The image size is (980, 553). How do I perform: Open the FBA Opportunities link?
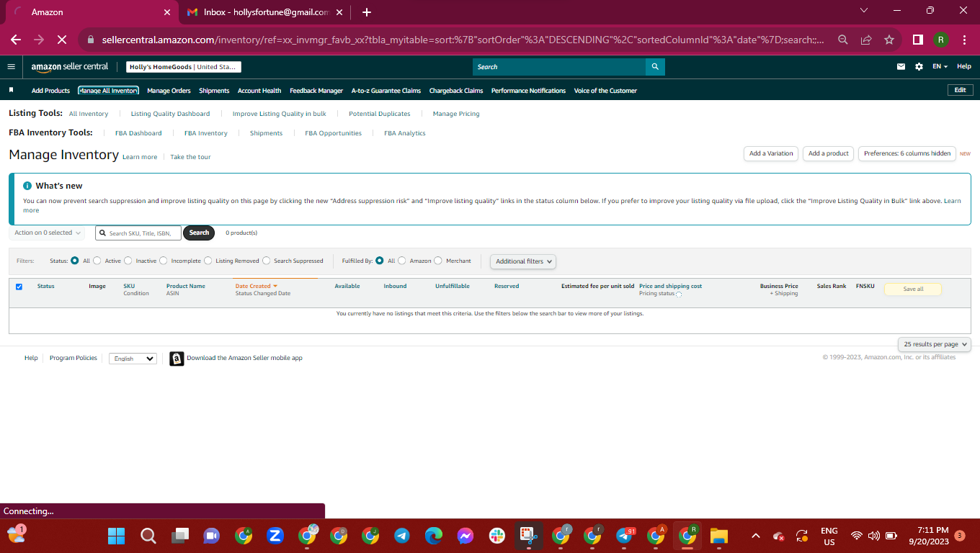(x=334, y=133)
